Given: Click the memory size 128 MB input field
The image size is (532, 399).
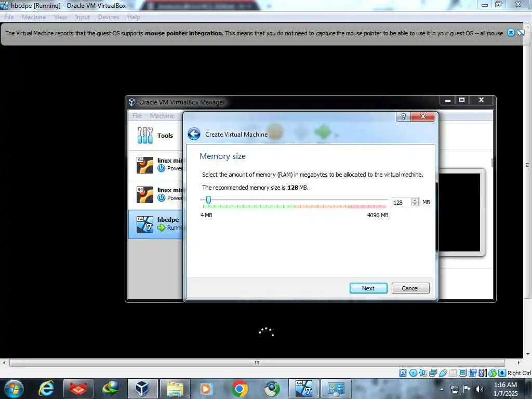Looking at the screenshot, I should [x=401, y=202].
